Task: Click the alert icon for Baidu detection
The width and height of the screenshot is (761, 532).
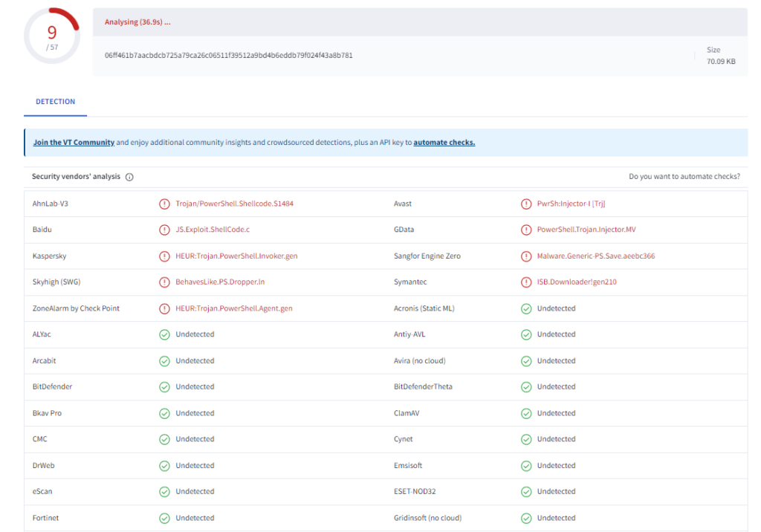Action: pos(164,230)
